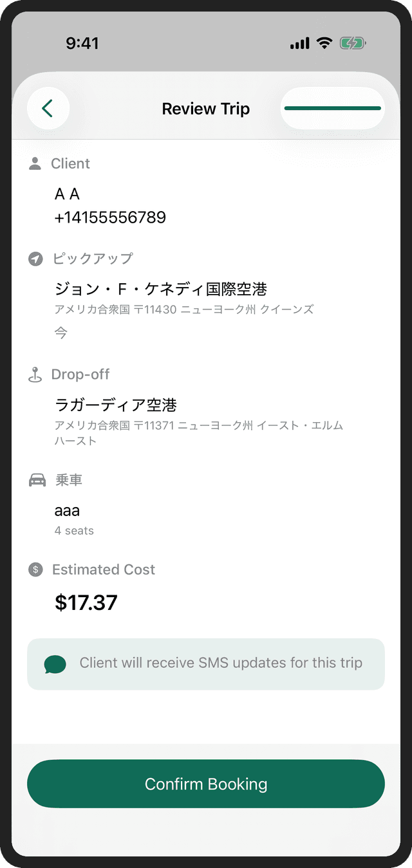Select the 乗車 car icon

(37, 479)
